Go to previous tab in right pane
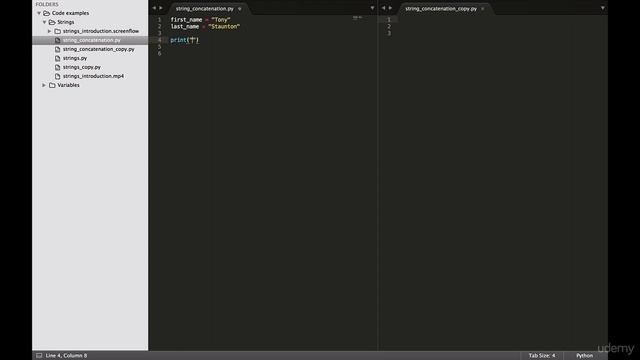 [x=383, y=8]
